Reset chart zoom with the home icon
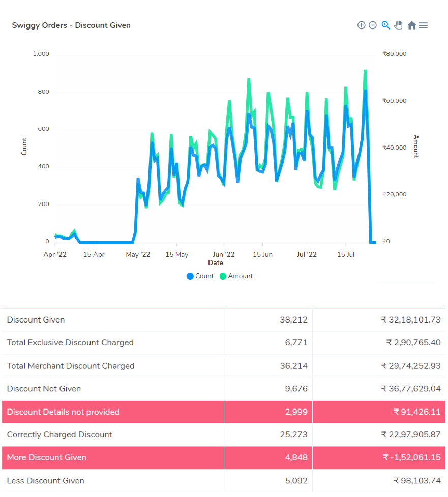 411,25
